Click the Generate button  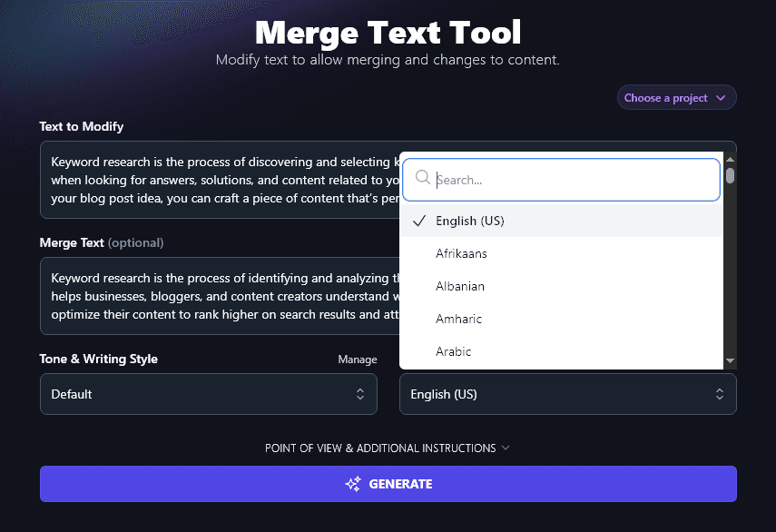point(388,484)
